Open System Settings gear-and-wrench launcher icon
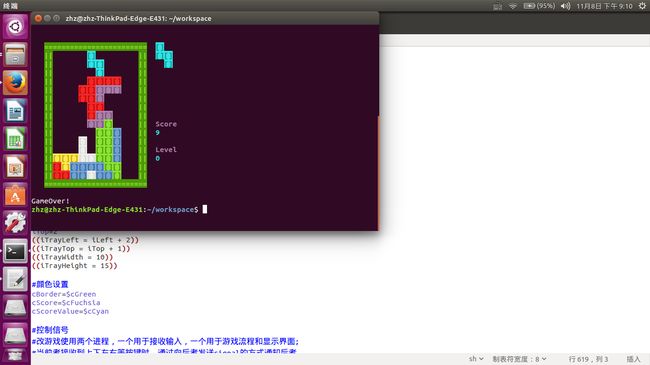This screenshot has width=650, height=365. [15, 223]
